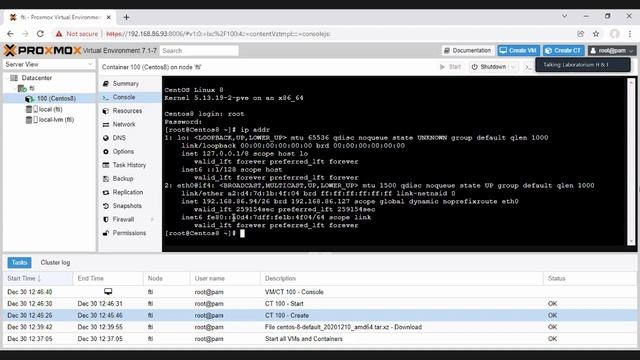Click the console icon in VM/CT 100 task row
The height and width of the screenshot is (360, 640).
pos(108,291)
